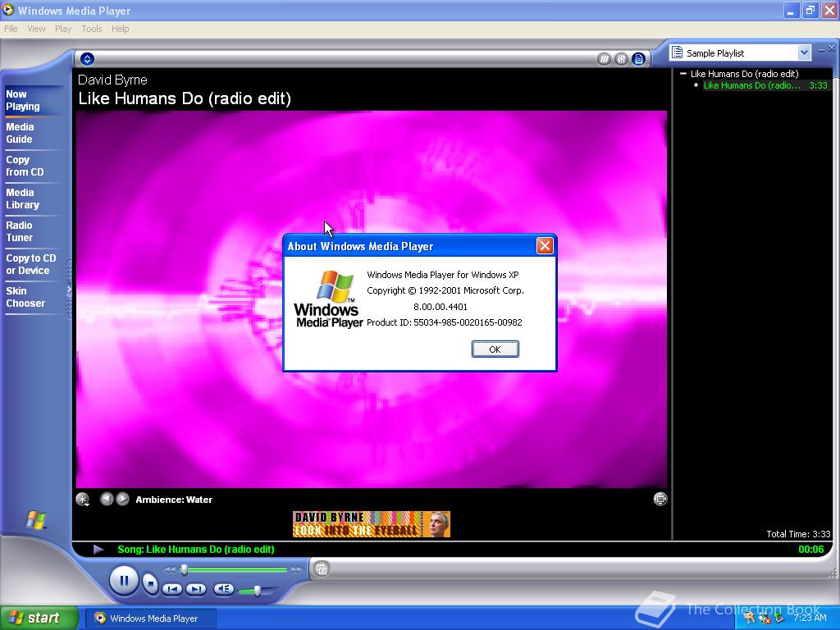Image resolution: width=840 pixels, height=630 pixels.
Task: Open the Media Library tab
Action: (22, 199)
